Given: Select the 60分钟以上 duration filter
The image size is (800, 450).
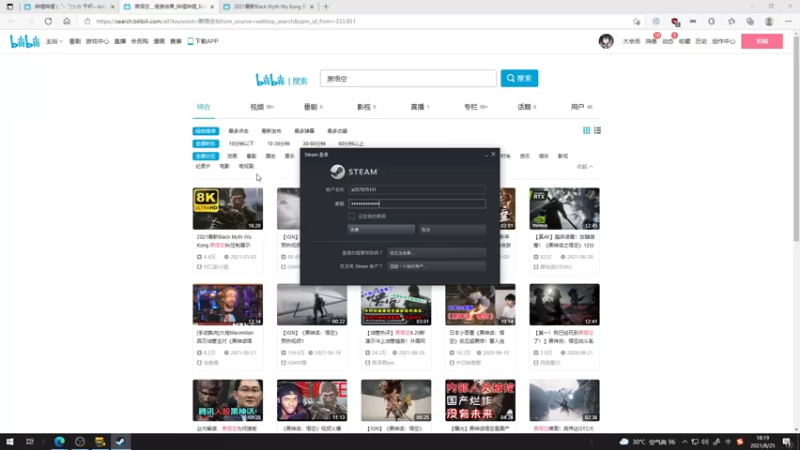Looking at the screenshot, I should point(351,144).
